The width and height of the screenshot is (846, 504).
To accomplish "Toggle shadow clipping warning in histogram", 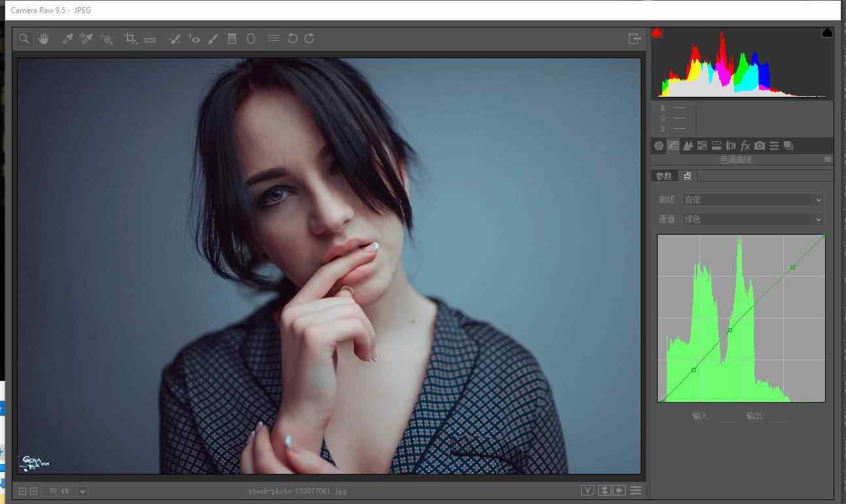I will (x=657, y=33).
